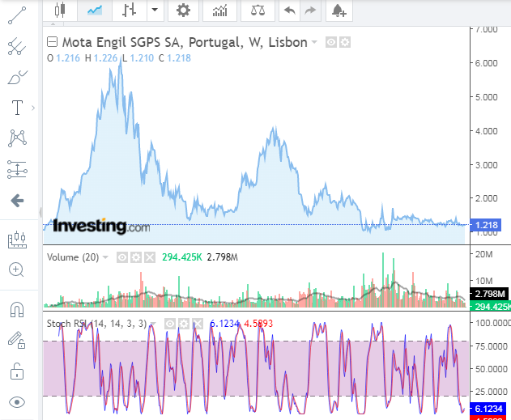Collapse the Mota Engil legend box

(x=52, y=42)
